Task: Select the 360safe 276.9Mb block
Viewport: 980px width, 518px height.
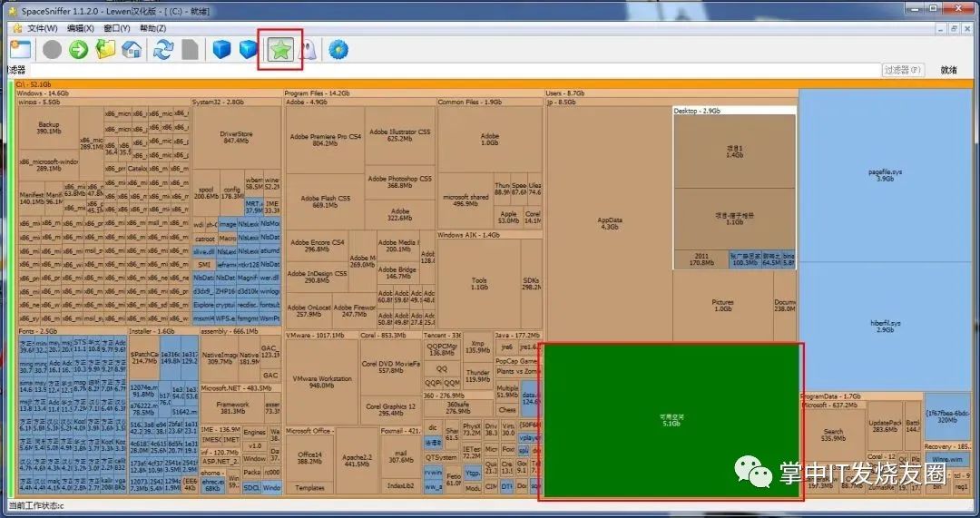Action: 458,408
